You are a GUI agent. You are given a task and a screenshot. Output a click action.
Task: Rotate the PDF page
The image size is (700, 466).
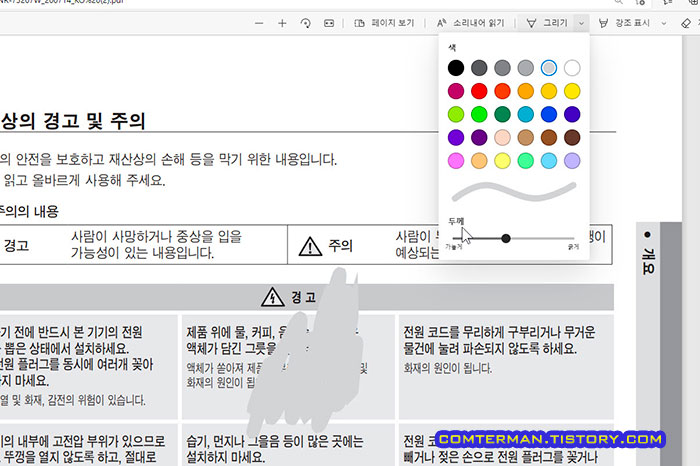pyautogui.click(x=305, y=23)
